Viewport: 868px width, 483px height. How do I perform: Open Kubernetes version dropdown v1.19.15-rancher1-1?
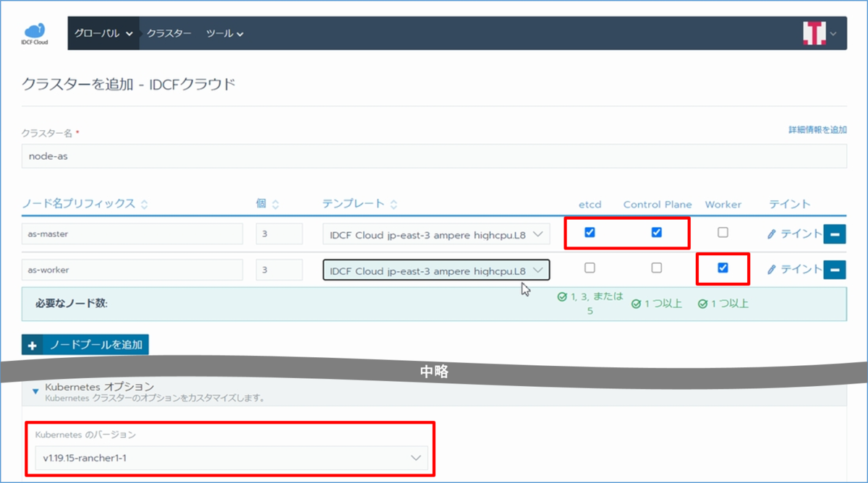click(x=231, y=458)
